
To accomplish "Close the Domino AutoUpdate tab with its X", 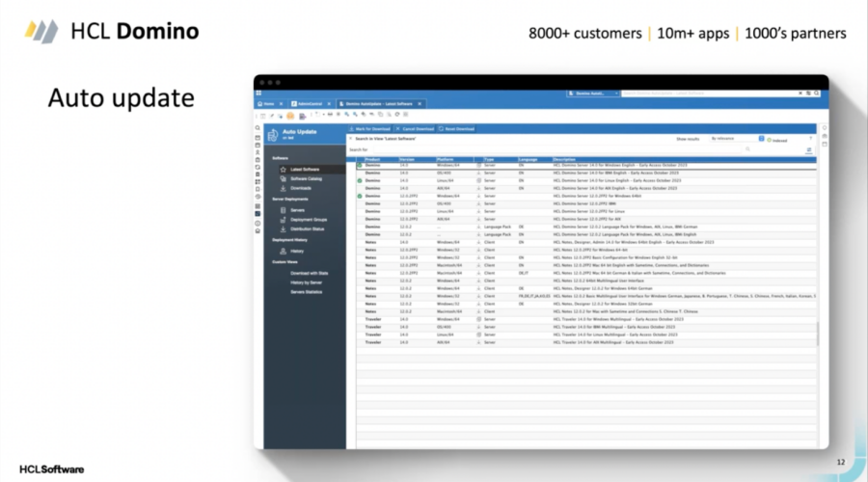I will coord(420,103).
